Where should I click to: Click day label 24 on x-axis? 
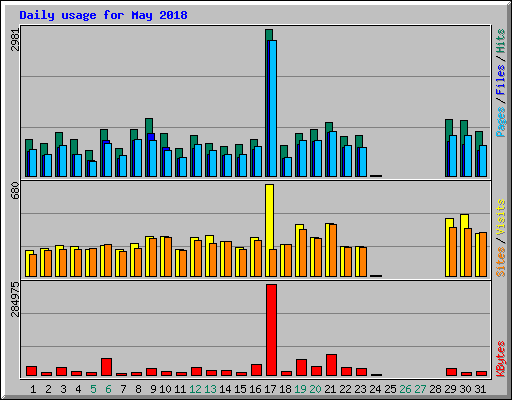(x=375, y=389)
